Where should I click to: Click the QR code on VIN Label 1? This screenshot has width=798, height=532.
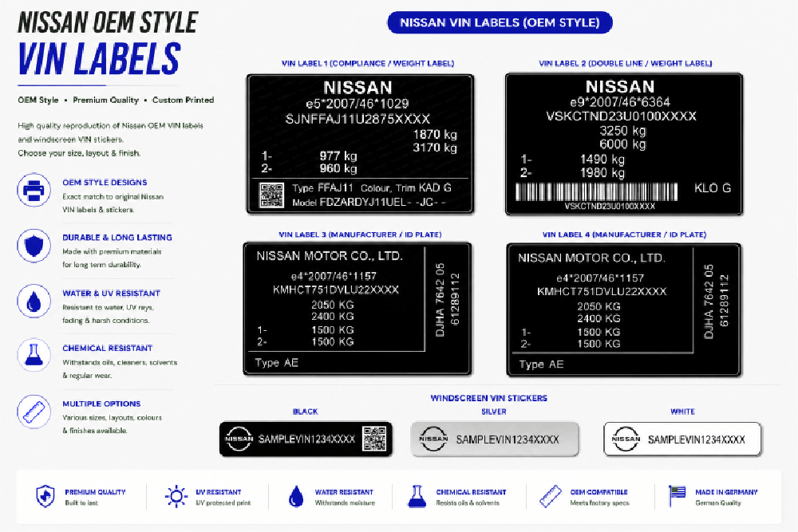[x=271, y=195]
